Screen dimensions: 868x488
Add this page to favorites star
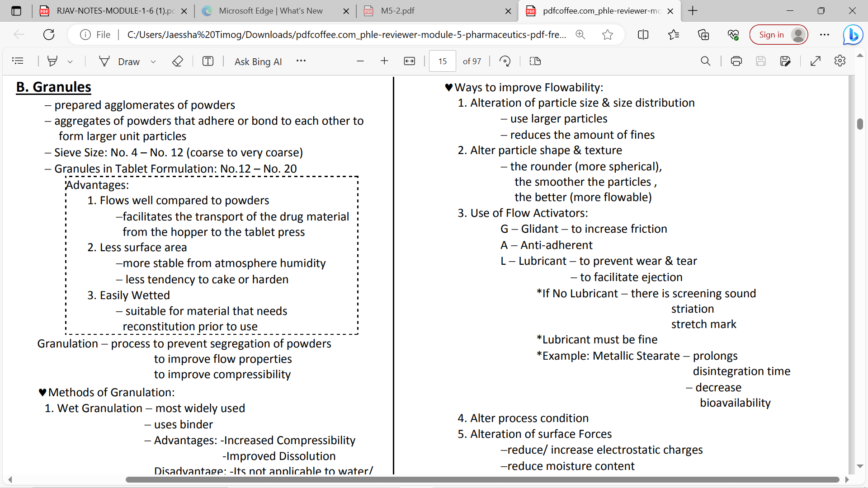(x=608, y=35)
